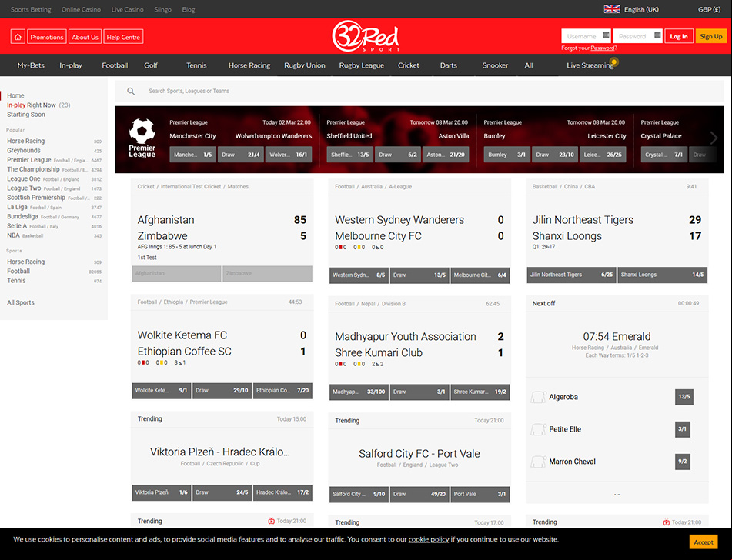
Task: Select Marron Cheval odds 9/2
Action: tap(683, 462)
